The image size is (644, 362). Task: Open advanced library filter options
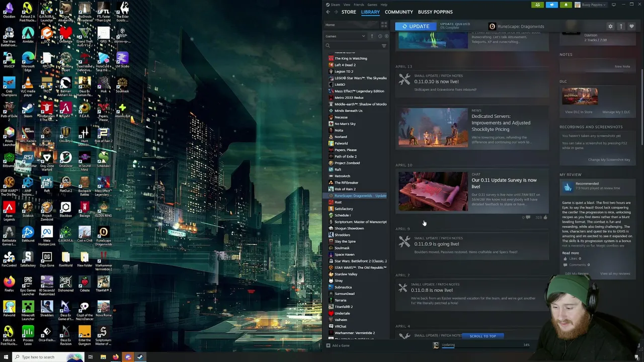click(384, 46)
